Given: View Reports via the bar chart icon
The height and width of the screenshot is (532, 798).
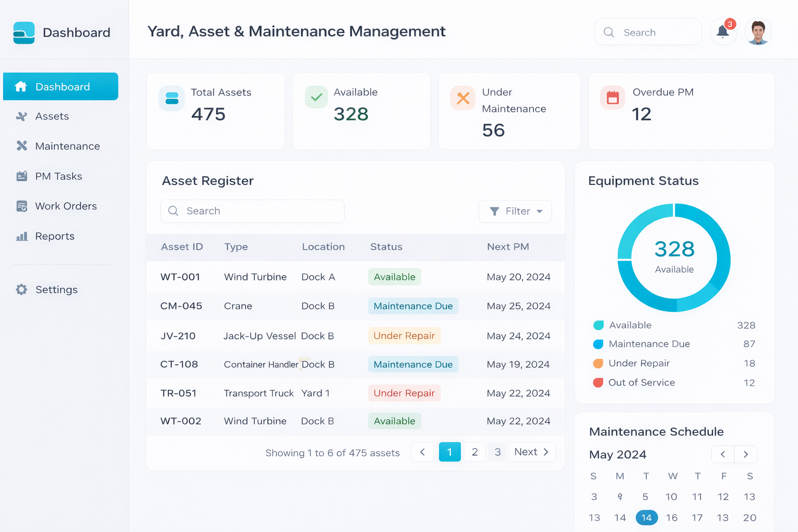Looking at the screenshot, I should pyautogui.click(x=22, y=236).
